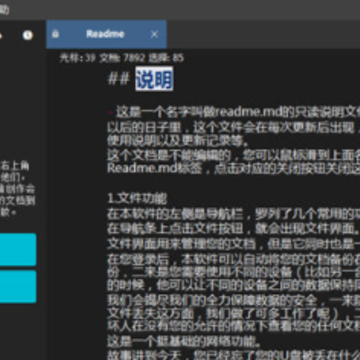Click the line starting '在本软件的左侧是导航栏'

233,214
